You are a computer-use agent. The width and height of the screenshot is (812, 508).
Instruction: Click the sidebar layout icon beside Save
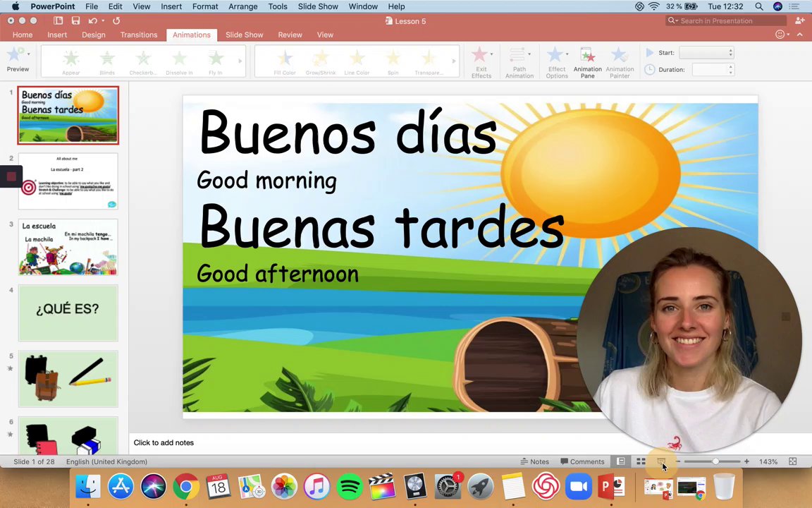click(x=58, y=20)
